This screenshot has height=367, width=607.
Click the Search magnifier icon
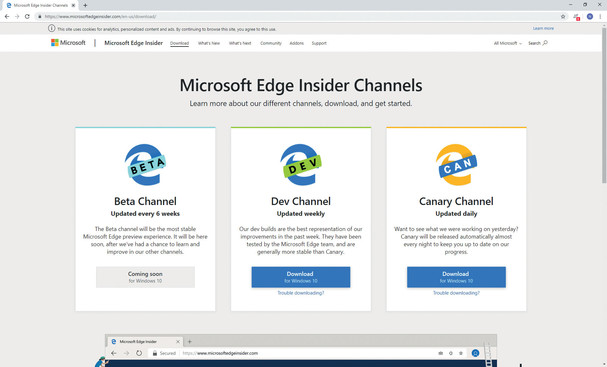(x=545, y=43)
